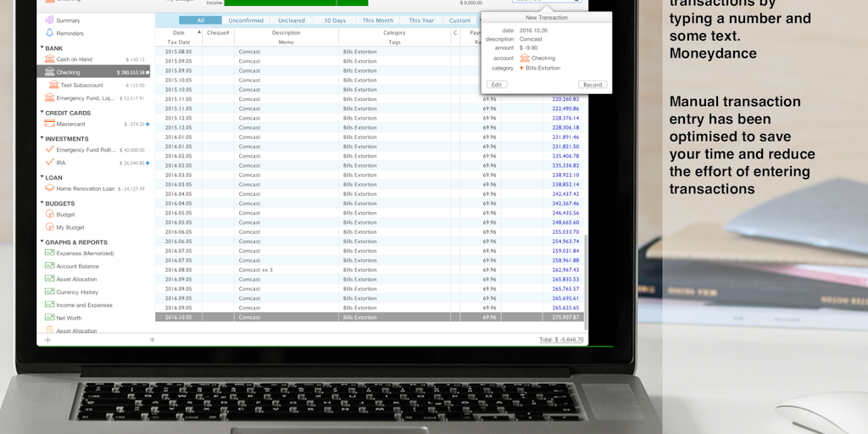Click the Checking icon in New Transaction popup

pos(525,58)
